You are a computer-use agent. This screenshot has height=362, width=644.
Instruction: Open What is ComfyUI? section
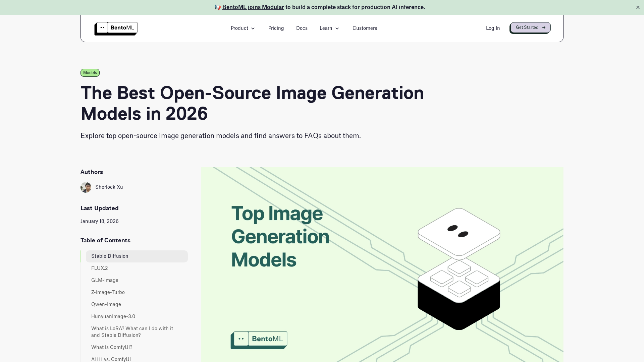112,347
